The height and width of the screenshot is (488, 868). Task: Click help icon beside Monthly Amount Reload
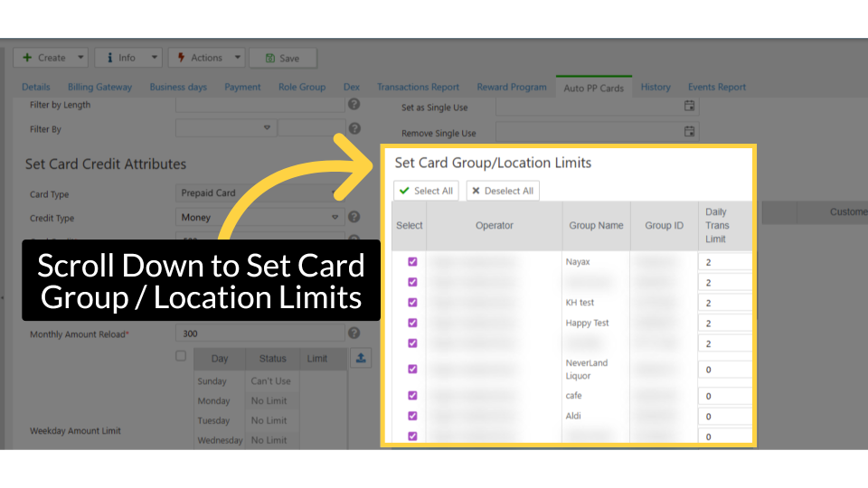354,333
